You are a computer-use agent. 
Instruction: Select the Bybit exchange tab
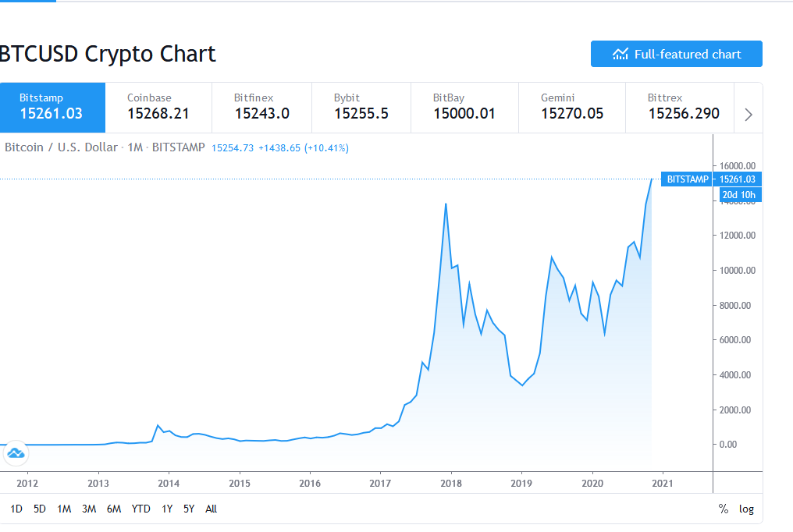point(361,108)
